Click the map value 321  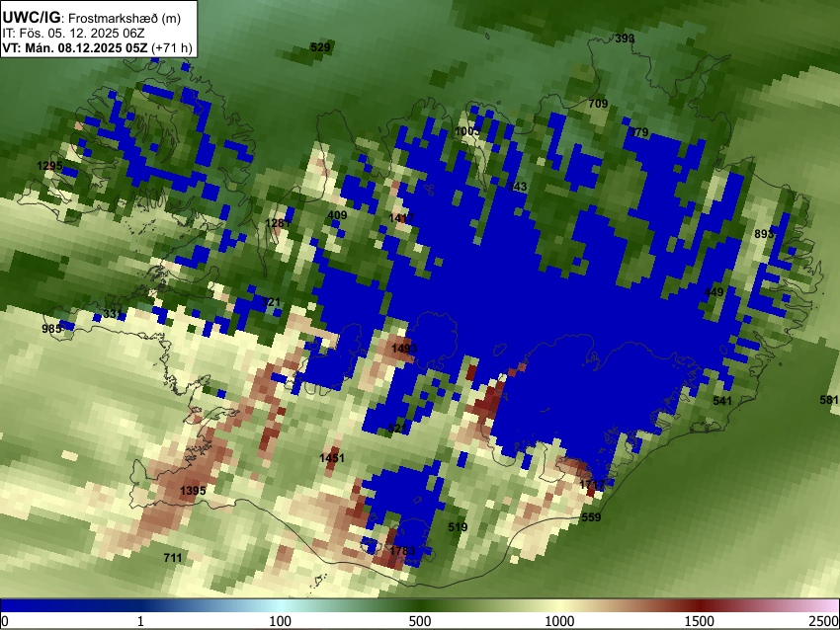pos(271,302)
